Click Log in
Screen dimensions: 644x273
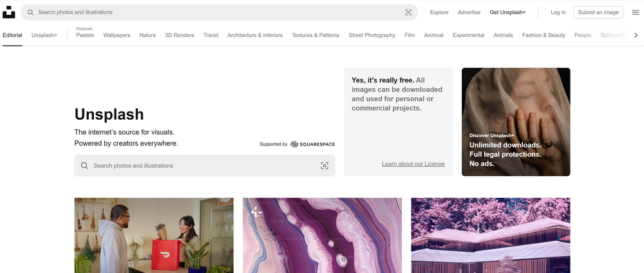[x=558, y=12]
